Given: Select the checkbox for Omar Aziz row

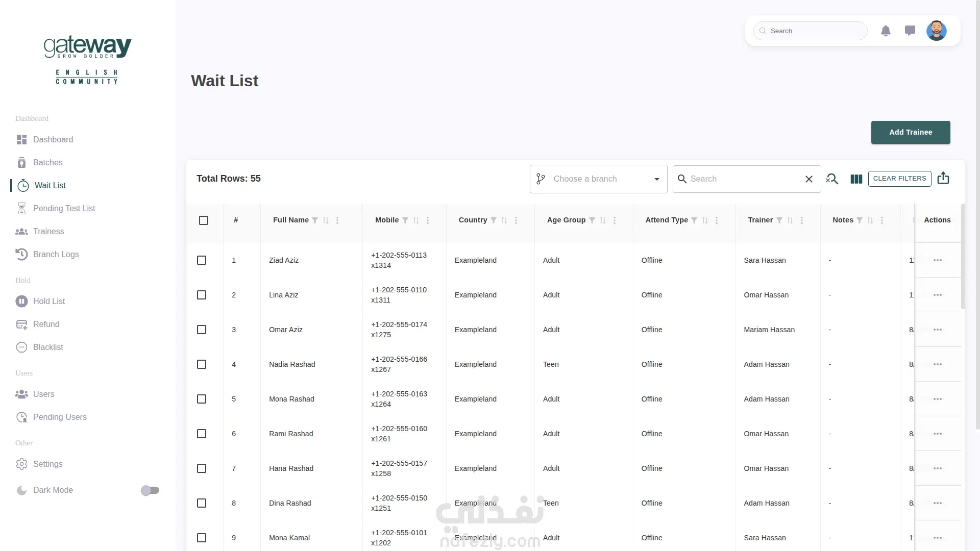Looking at the screenshot, I should [x=202, y=330].
